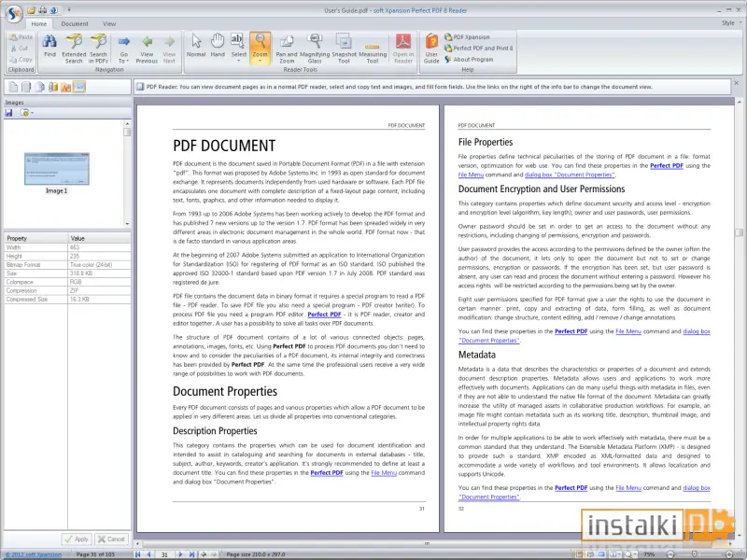Go to first page in status bar
This screenshot has height=560, width=747.
(137, 554)
